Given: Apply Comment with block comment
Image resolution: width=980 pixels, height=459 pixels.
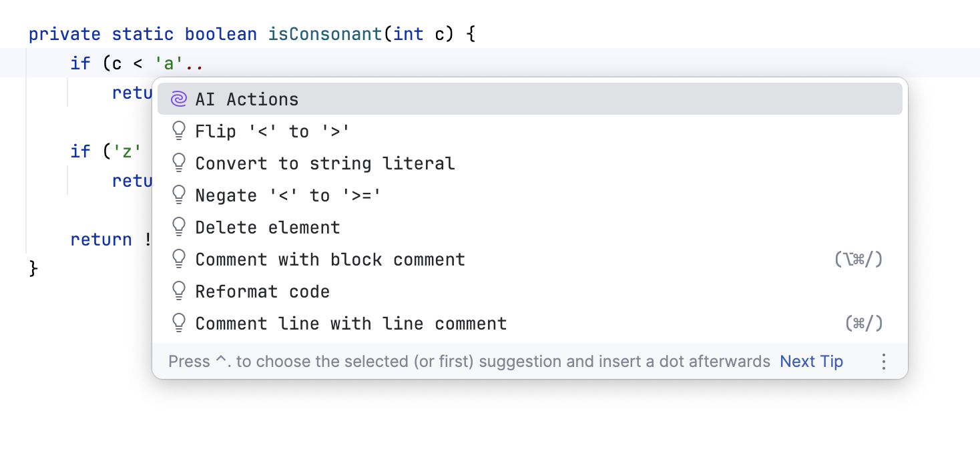Looking at the screenshot, I should 330,259.
